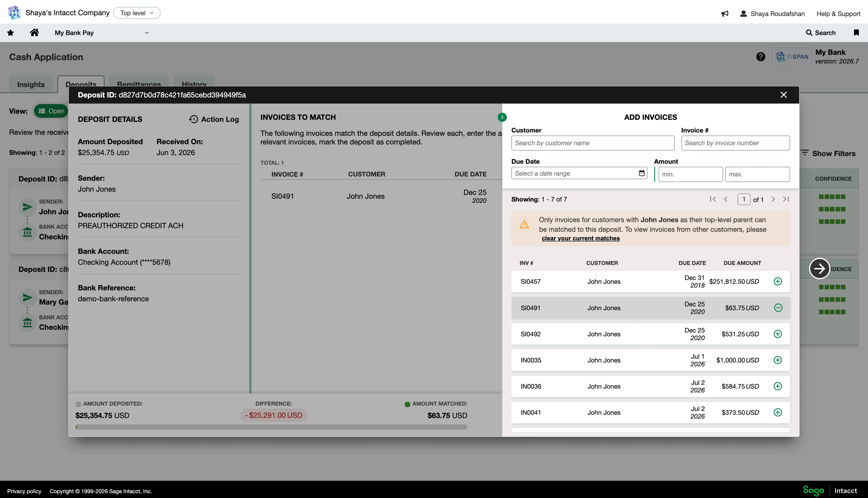The width and height of the screenshot is (868, 498).
Task: Click the $1,000.00 USD amount for IN0035
Action: 738,360
